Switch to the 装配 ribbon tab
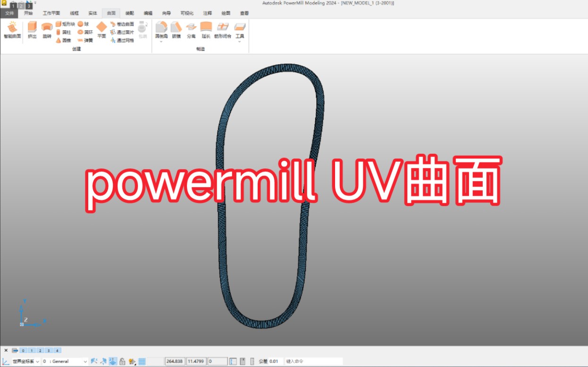Screen dimensions: 588x367 (129, 13)
